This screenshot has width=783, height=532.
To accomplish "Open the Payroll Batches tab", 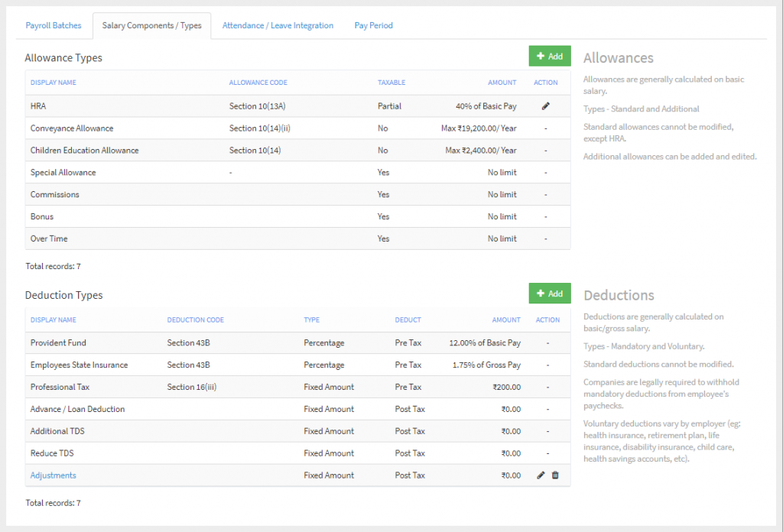I will pos(54,25).
